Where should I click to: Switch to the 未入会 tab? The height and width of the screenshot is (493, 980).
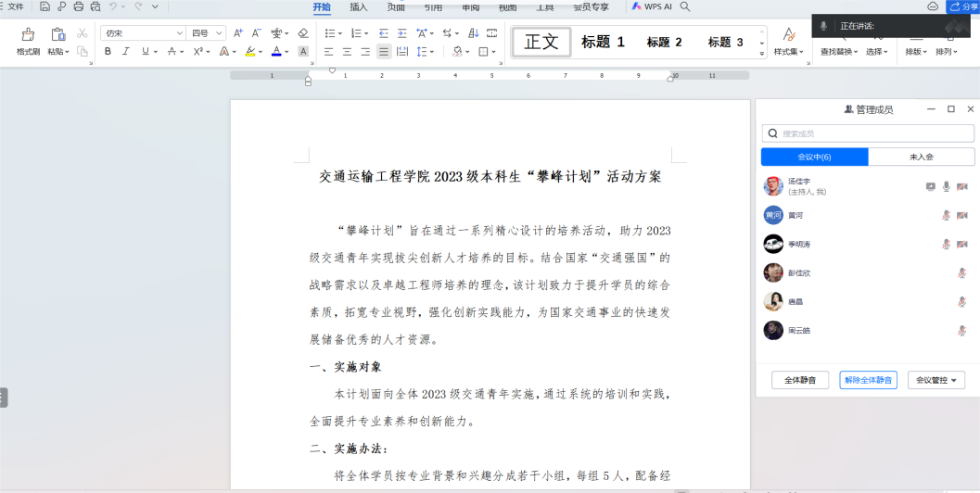point(921,158)
